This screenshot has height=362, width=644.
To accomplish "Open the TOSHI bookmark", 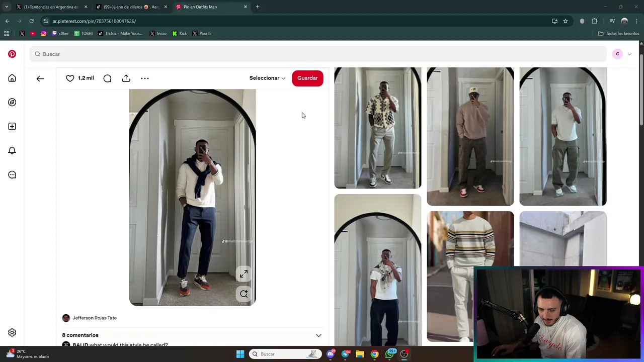I will [x=84, y=33].
